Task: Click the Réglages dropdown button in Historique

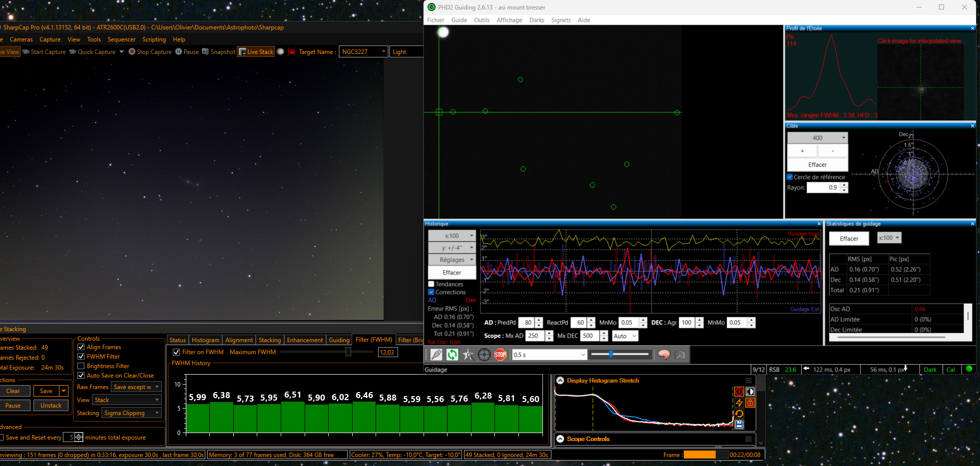Action: click(452, 260)
